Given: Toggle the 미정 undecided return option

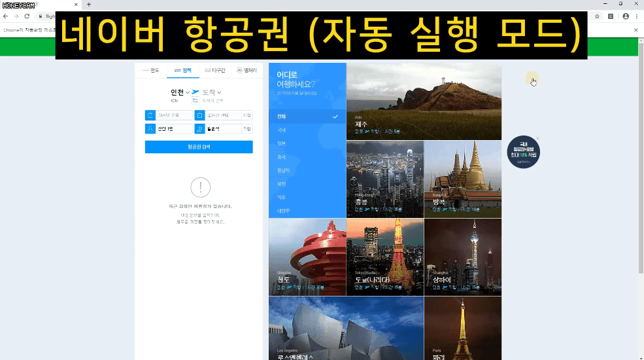Looking at the screenshot, I should (x=247, y=115).
